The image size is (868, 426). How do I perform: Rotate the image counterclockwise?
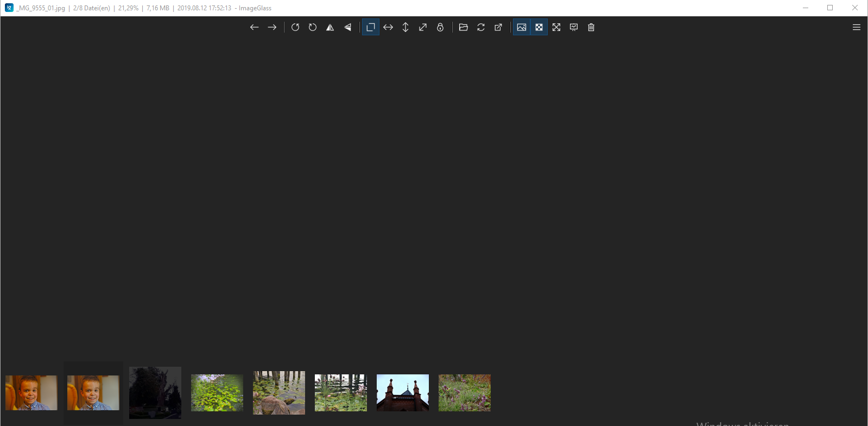(x=295, y=27)
